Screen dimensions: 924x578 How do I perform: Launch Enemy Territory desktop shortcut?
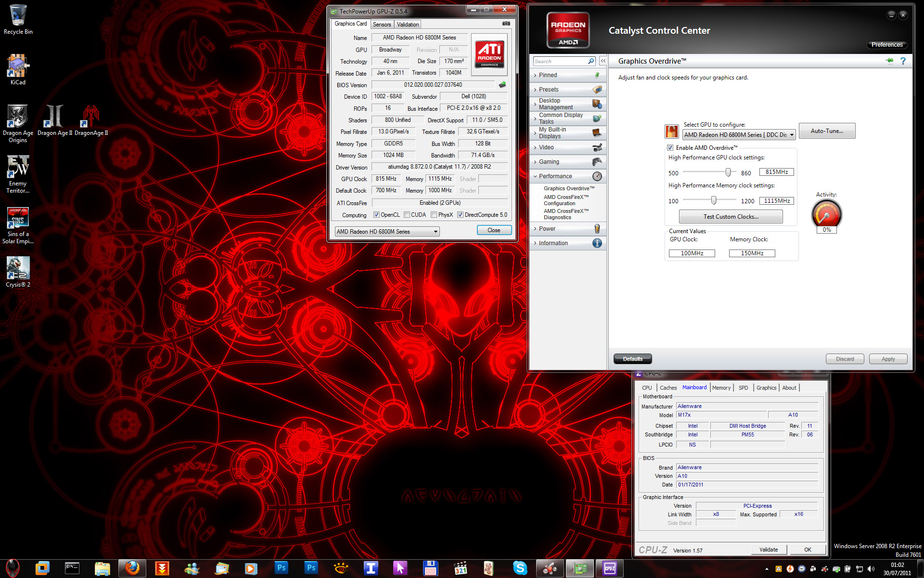[18, 174]
